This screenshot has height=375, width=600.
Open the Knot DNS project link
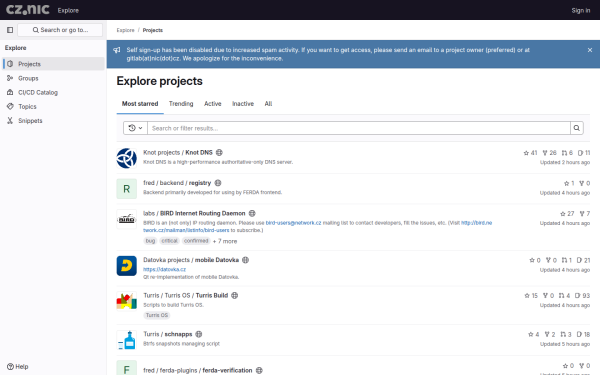point(178,152)
